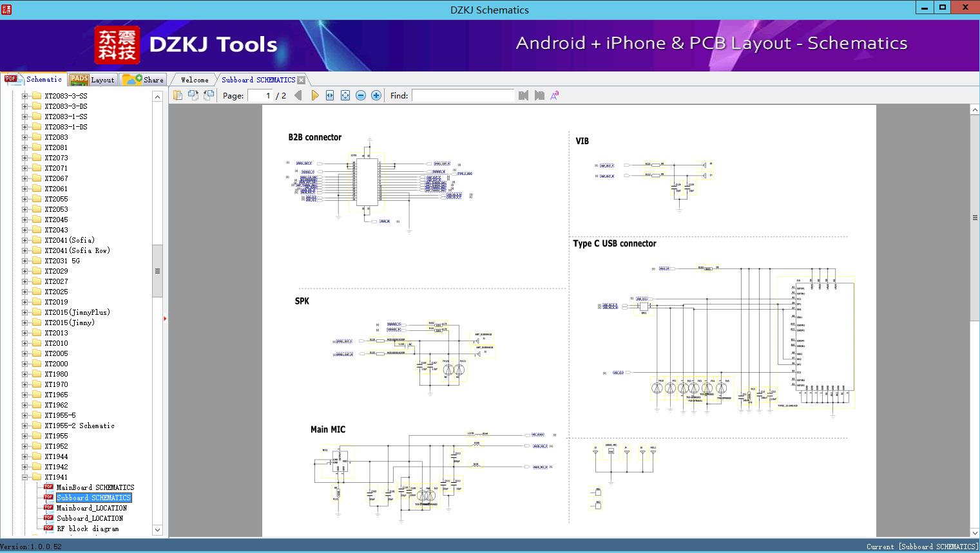Open the Welcome tab

195,80
